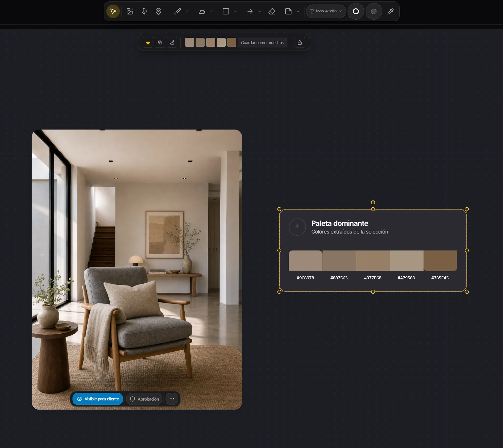This screenshot has height=448, width=503.
Task: Select the location pin tool
Action: (x=158, y=11)
